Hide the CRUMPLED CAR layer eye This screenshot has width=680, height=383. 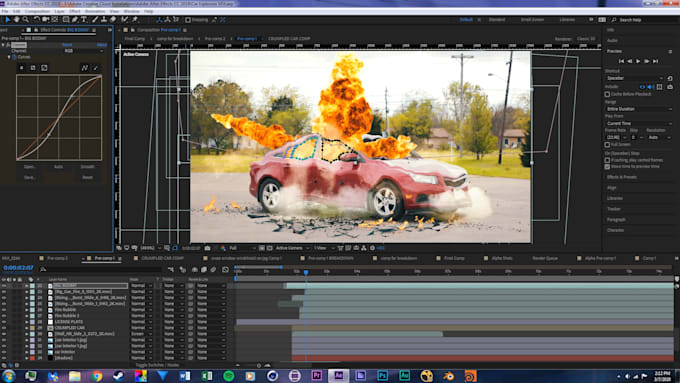(4, 328)
